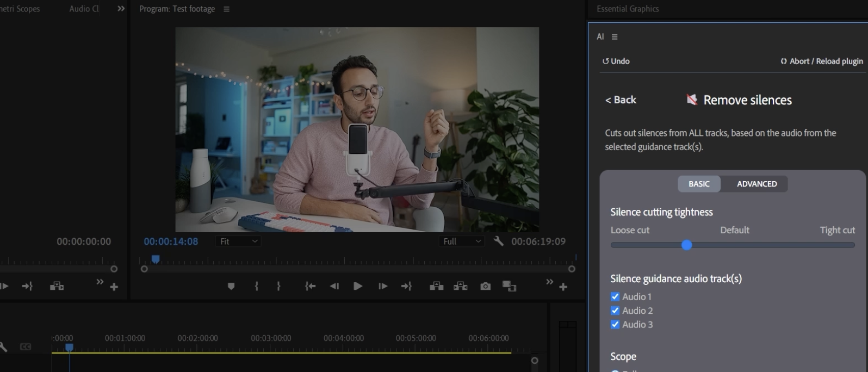Click the Silence cutting tightness slider handle
Image resolution: width=868 pixels, height=372 pixels.
[686, 245]
